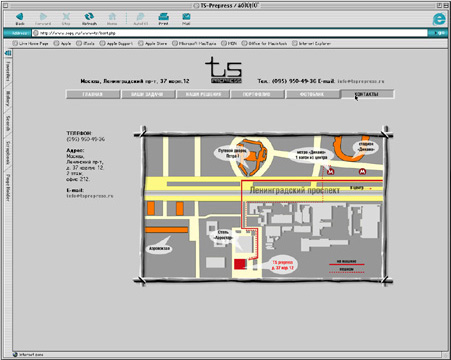Toggle the Explorer bar collapse icon
Viewport: 451px width, 360px height.
pos(8,53)
